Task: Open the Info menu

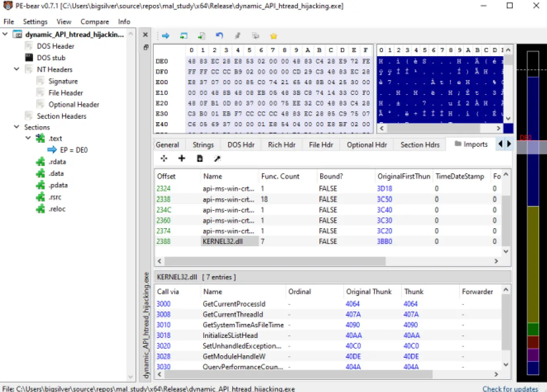Action: [x=124, y=21]
